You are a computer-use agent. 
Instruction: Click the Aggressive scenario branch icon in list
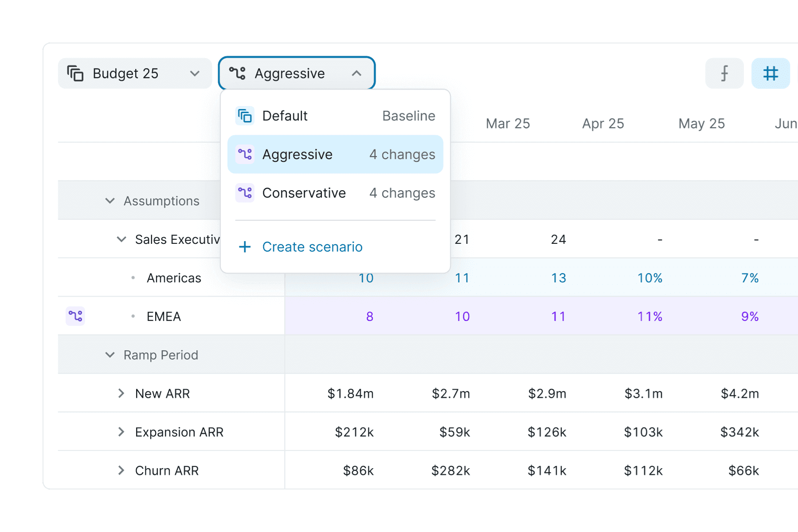[245, 154]
